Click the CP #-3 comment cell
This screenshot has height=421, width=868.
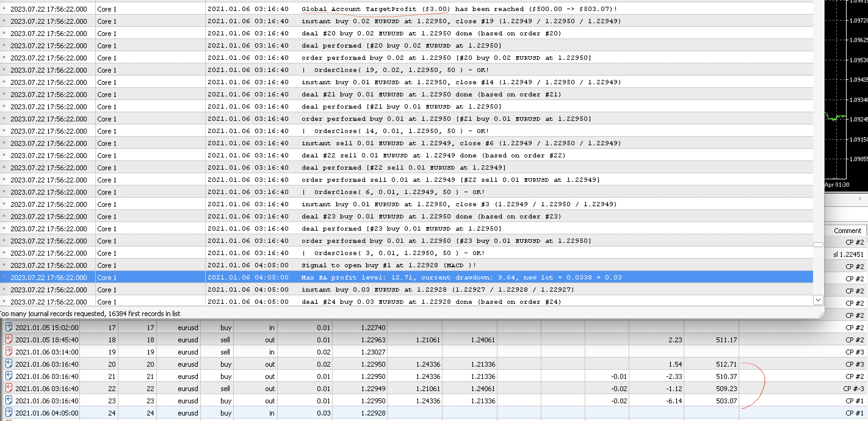click(854, 389)
